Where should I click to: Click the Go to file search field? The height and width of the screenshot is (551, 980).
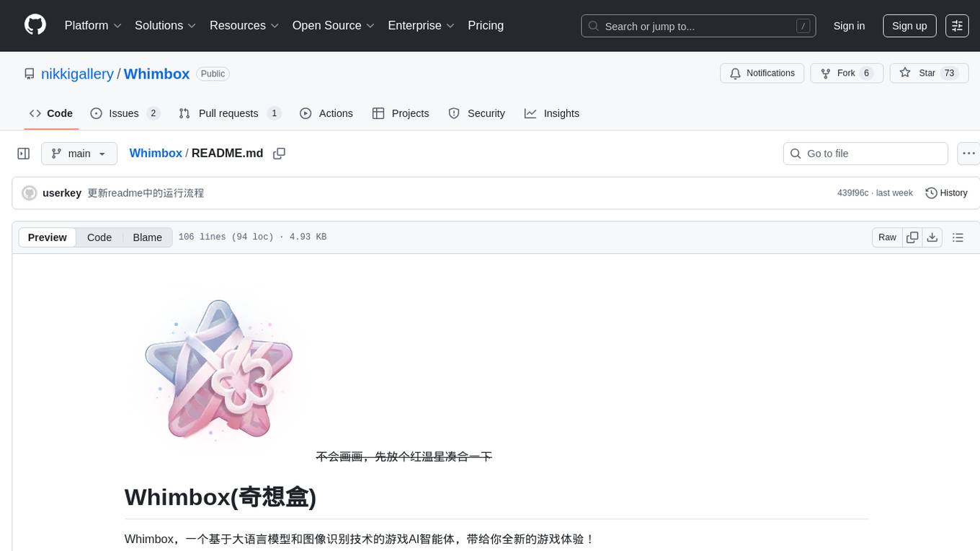(x=865, y=154)
